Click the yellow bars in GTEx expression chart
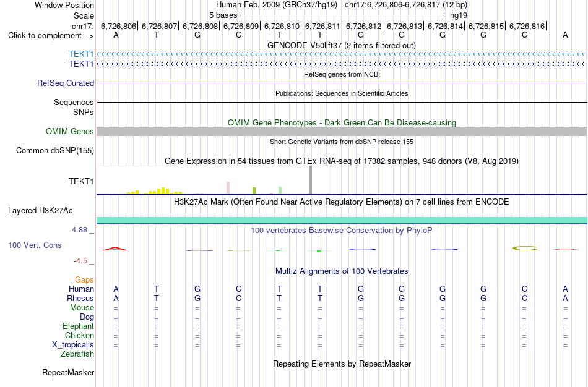 155,190
